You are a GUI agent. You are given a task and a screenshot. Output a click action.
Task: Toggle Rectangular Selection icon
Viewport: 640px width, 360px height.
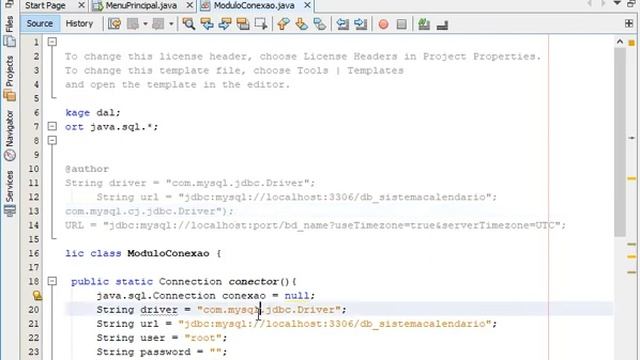coord(261,24)
